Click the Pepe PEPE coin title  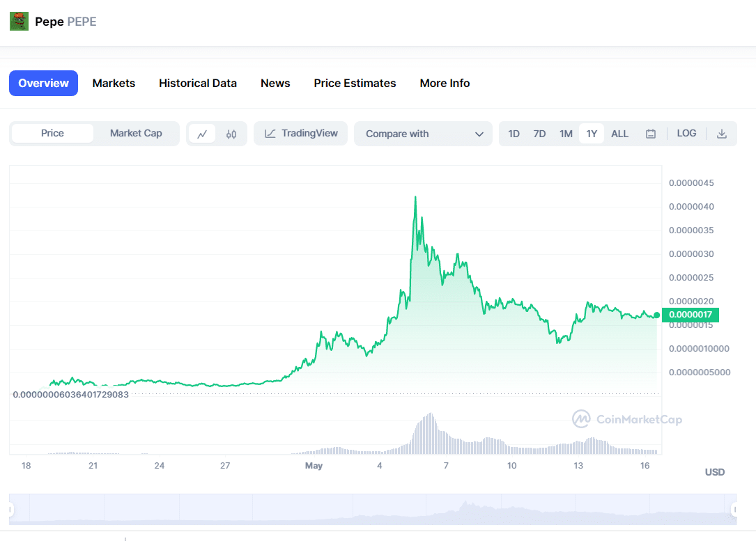click(65, 22)
